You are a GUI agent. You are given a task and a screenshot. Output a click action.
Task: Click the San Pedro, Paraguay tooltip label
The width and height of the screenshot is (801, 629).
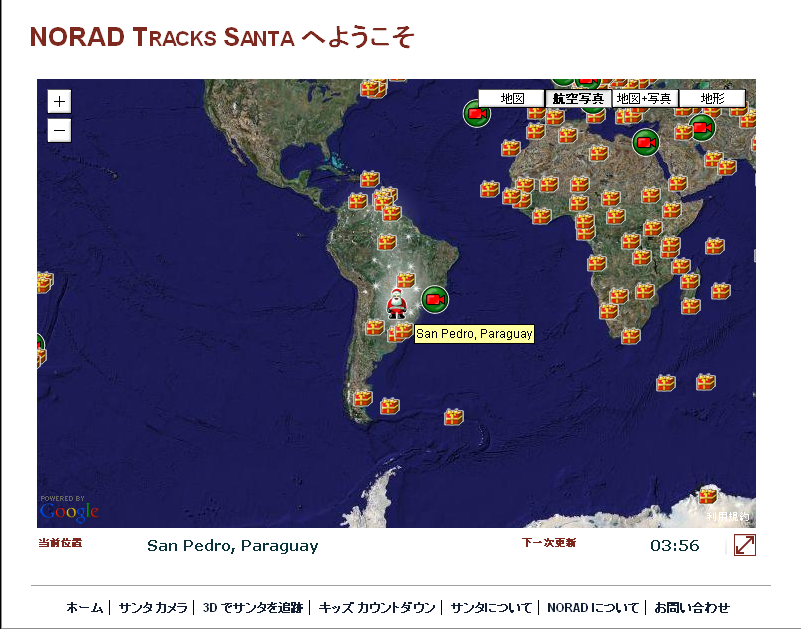(474, 334)
